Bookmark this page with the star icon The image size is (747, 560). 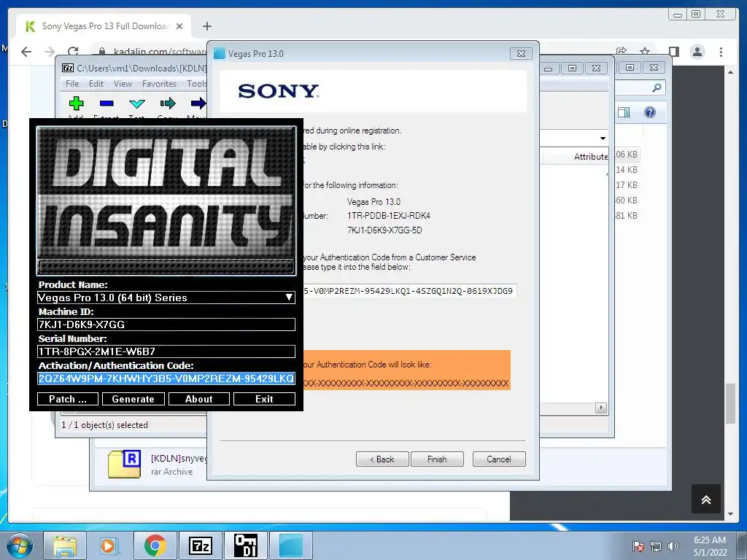tap(645, 51)
